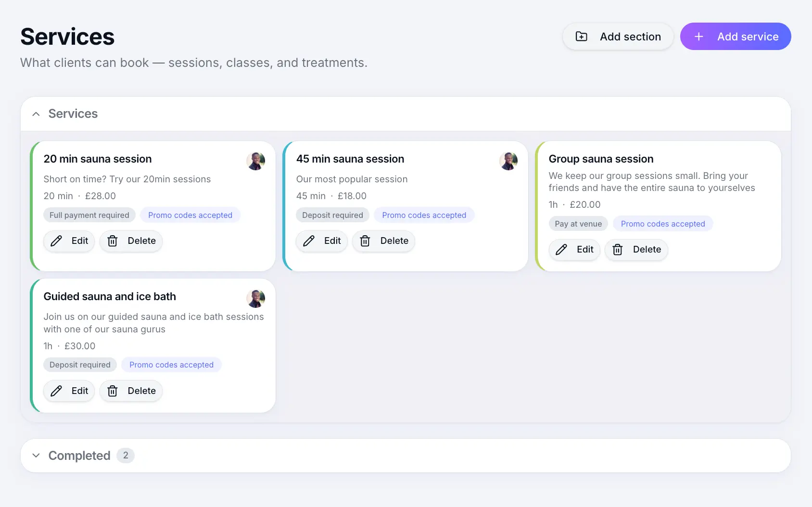Click Deposit required tag on 45 min session
Image resolution: width=812 pixels, height=507 pixels.
pyautogui.click(x=333, y=215)
